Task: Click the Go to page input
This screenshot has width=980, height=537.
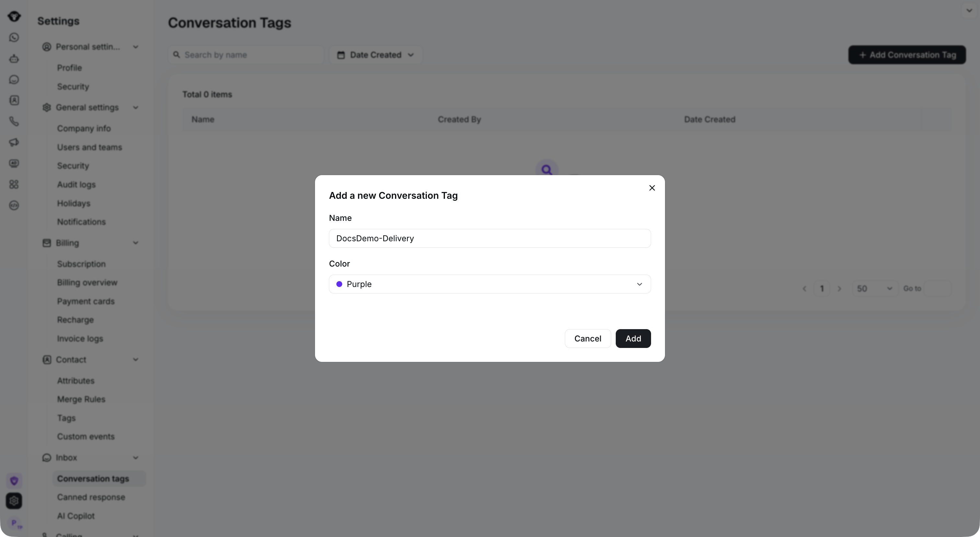Action: [938, 289]
